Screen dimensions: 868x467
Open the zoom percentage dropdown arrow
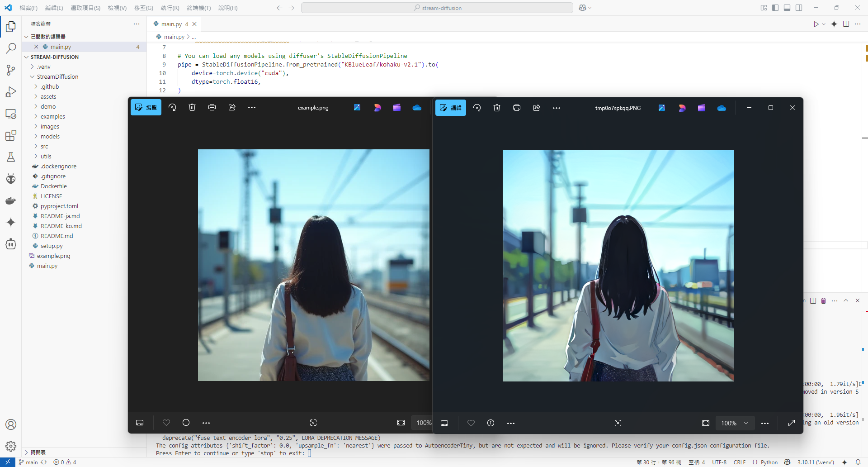746,423
